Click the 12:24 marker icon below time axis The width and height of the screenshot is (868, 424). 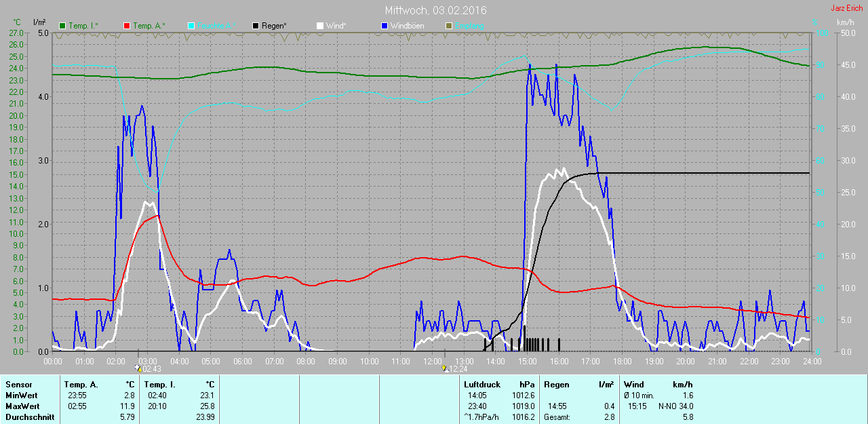[444, 368]
